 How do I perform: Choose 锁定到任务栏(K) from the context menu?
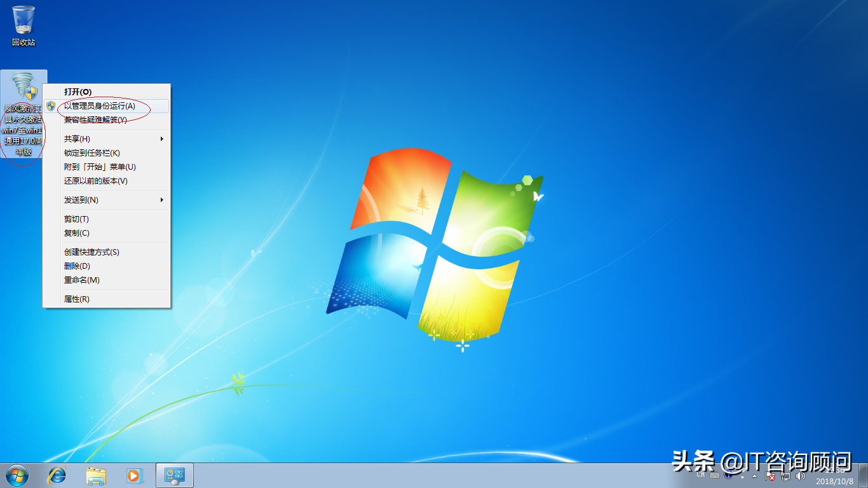(x=106, y=152)
